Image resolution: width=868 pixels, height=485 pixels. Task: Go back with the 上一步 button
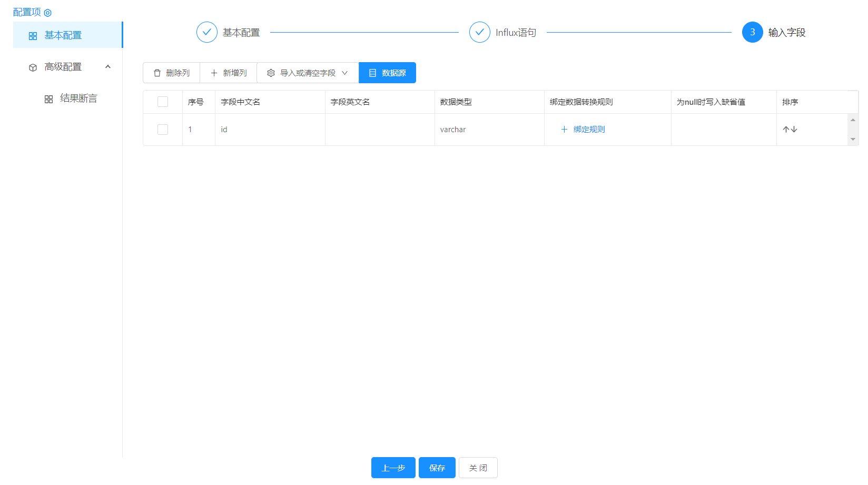(x=393, y=468)
